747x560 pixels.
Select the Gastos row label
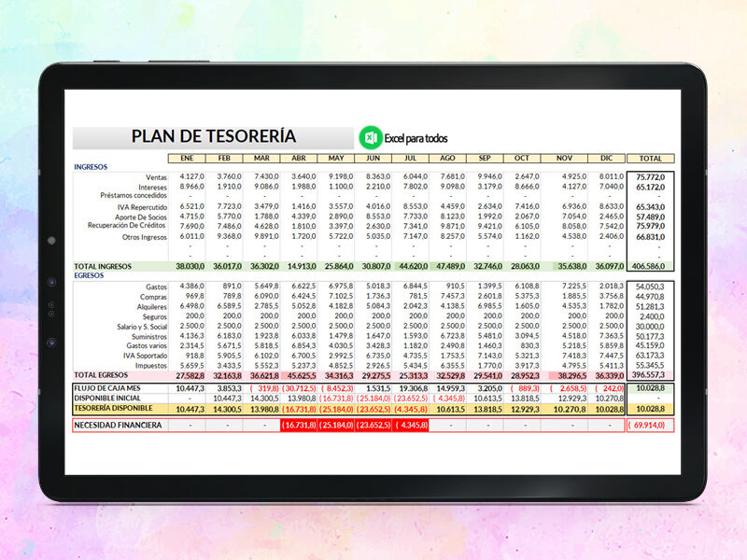156,287
